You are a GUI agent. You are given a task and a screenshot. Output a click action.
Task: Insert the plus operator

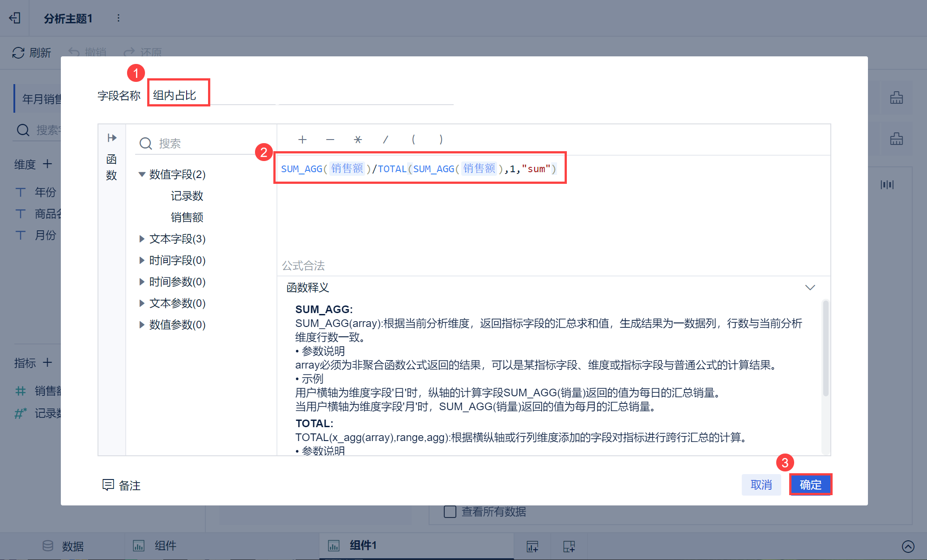tap(302, 140)
